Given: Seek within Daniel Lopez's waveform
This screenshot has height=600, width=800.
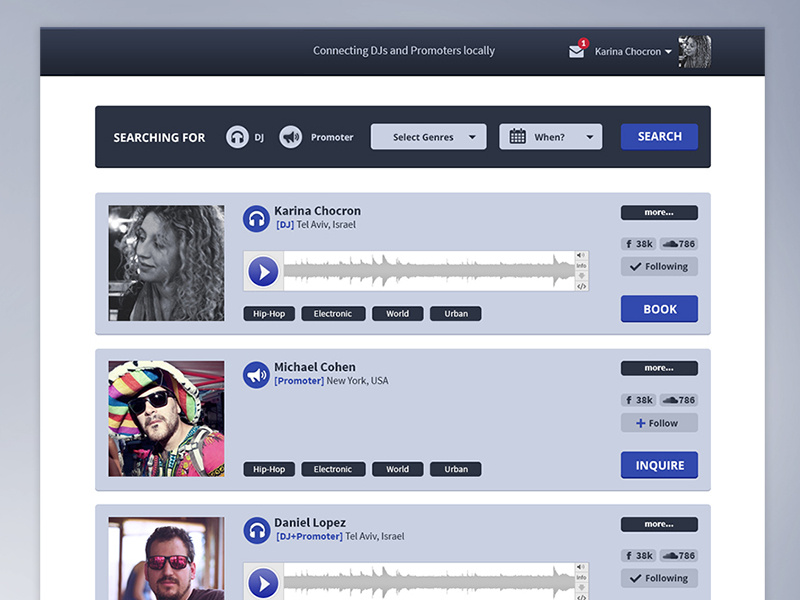Looking at the screenshot, I should 429,582.
